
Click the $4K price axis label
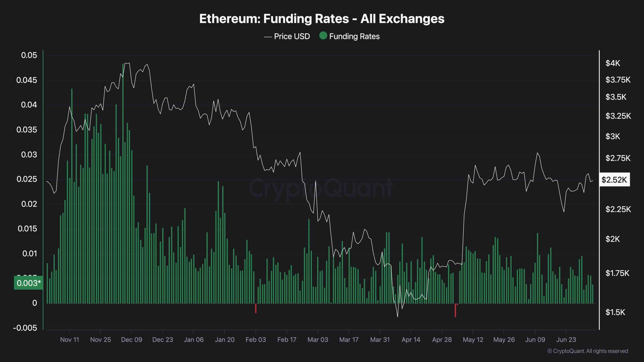click(613, 63)
